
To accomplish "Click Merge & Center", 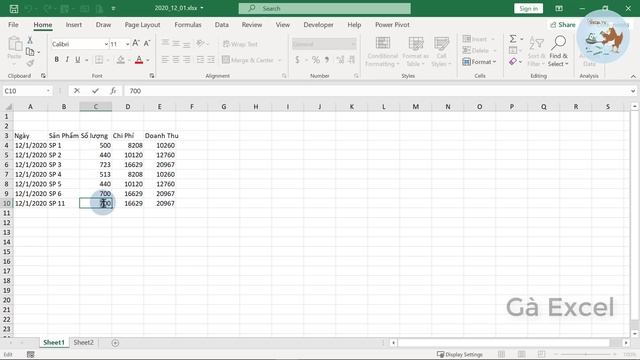I will point(249,60).
